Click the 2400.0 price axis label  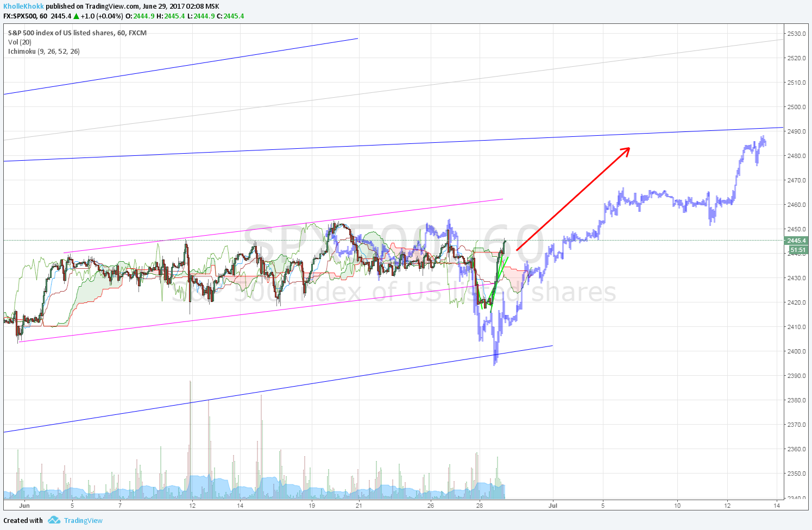click(796, 351)
